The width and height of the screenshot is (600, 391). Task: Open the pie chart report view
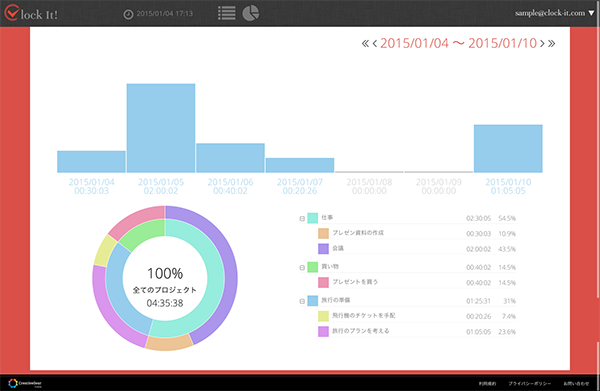pyautogui.click(x=251, y=13)
